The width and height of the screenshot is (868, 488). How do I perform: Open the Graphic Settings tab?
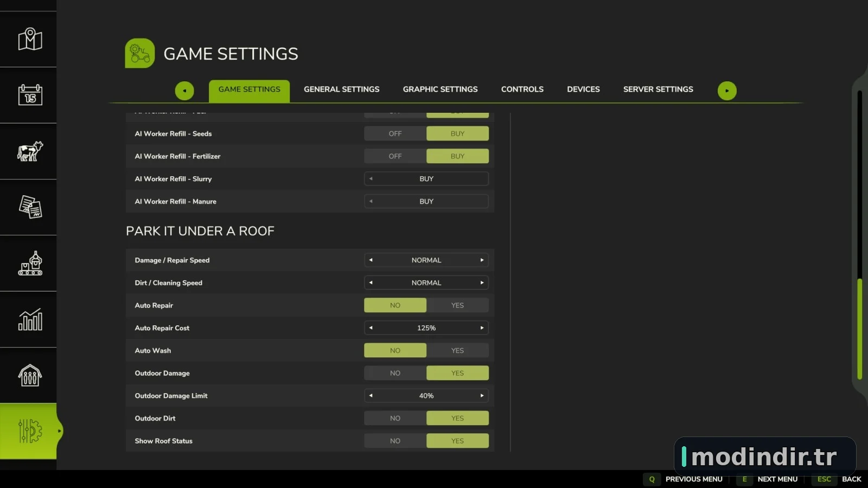tap(440, 89)
